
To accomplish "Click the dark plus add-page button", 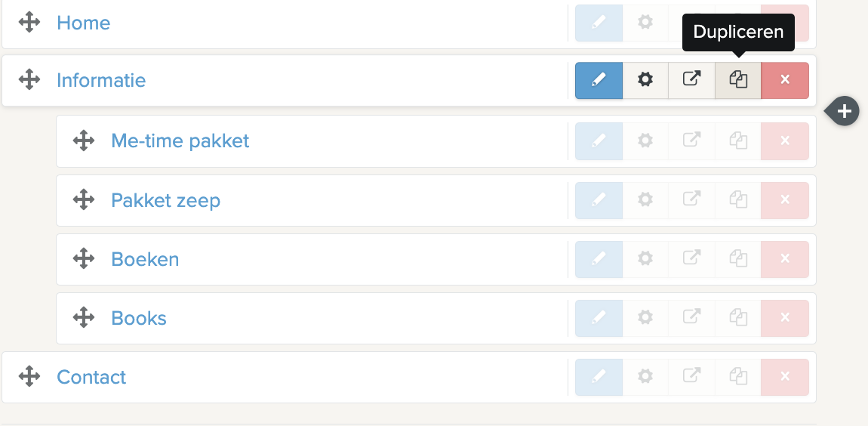I will [845, 112].
